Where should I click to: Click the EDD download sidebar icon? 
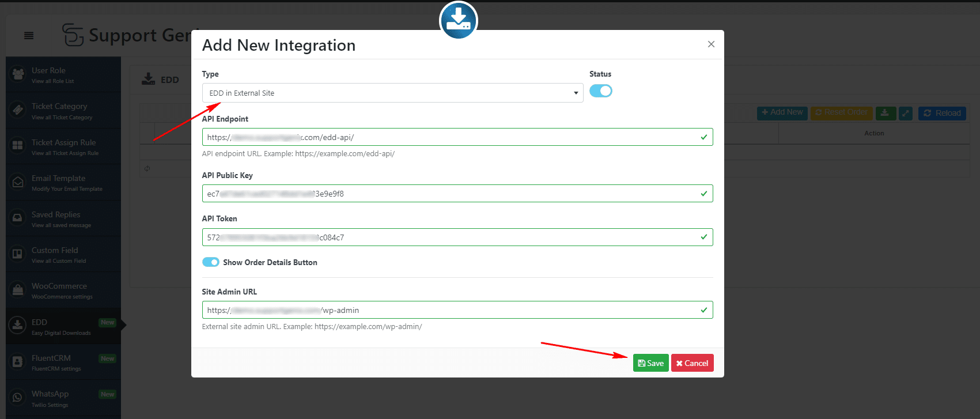tap(18, 326)
